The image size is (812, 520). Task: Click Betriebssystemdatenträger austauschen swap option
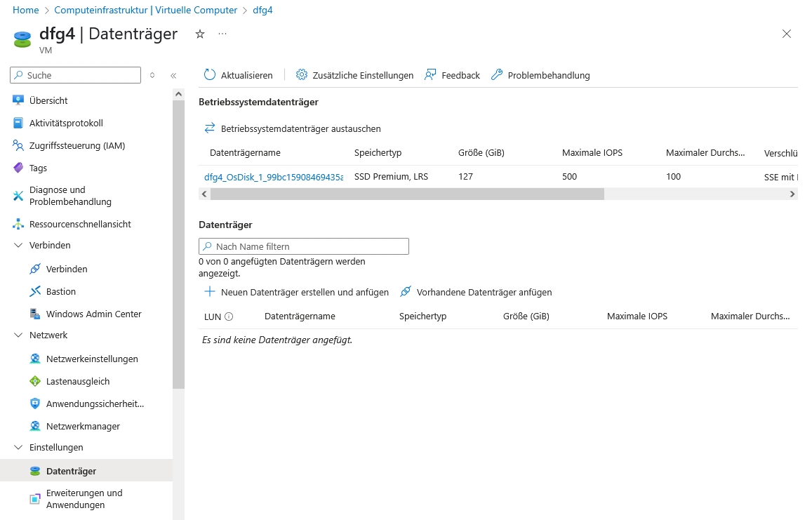pyautogui.click(x=293, y=128)
